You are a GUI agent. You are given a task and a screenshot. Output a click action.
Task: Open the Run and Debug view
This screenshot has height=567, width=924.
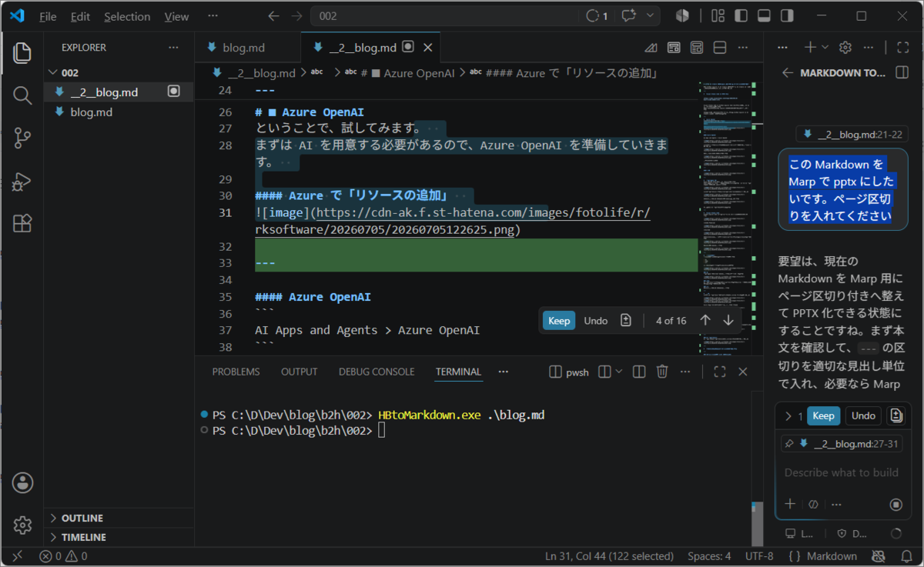22,182
